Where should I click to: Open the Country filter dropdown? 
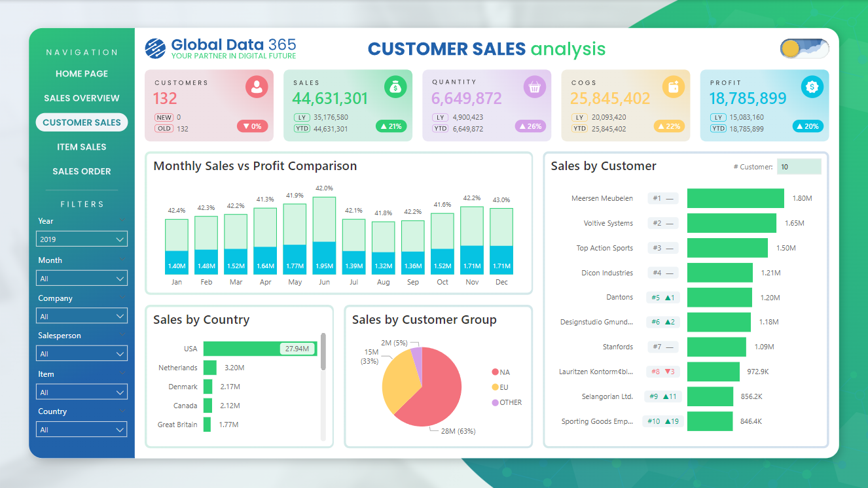pos(82,430)
